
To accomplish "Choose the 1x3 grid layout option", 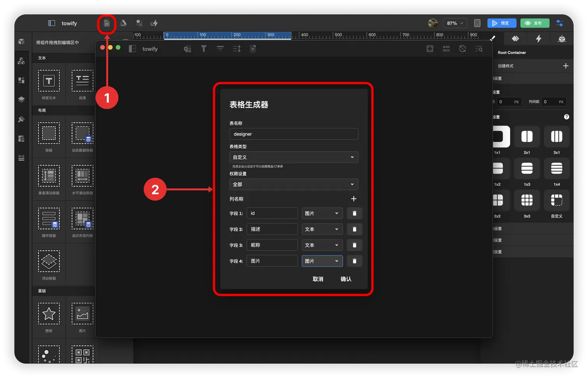I will pos(527,168).
